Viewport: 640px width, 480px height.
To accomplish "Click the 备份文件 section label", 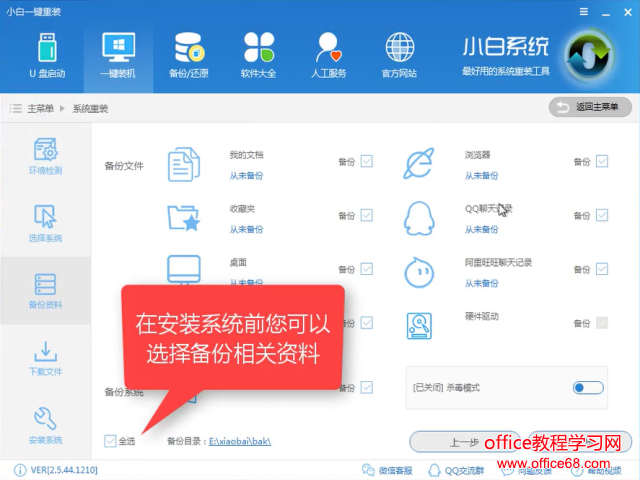I will [x=124, y=166].
